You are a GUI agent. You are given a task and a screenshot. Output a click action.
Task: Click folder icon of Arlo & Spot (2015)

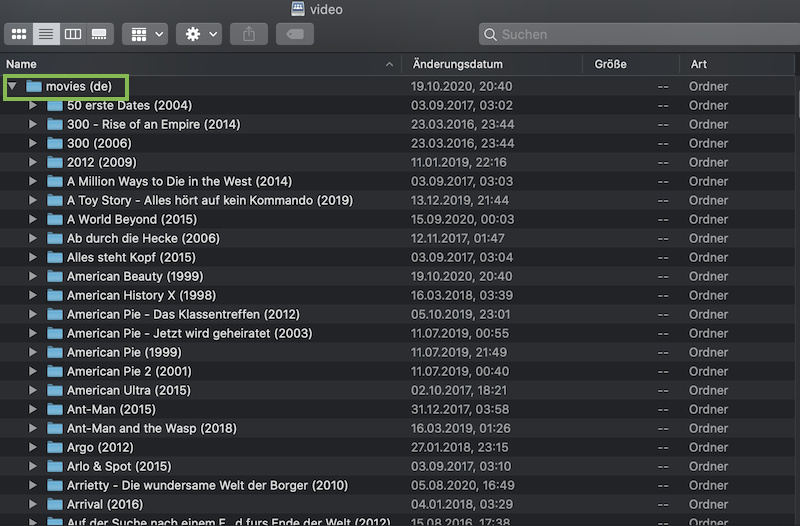tap(55, 466)
